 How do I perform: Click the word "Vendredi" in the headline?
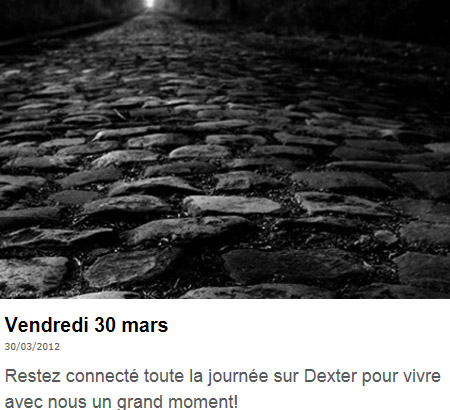pos(47,325)
